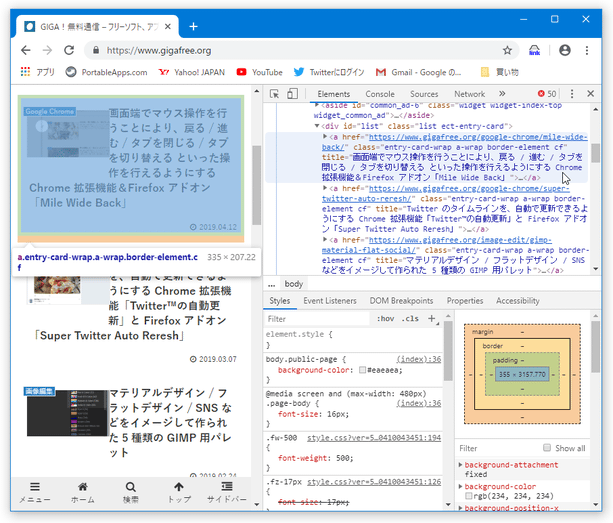
Task: Open YouTube bookmark
Action: point(260,72)
